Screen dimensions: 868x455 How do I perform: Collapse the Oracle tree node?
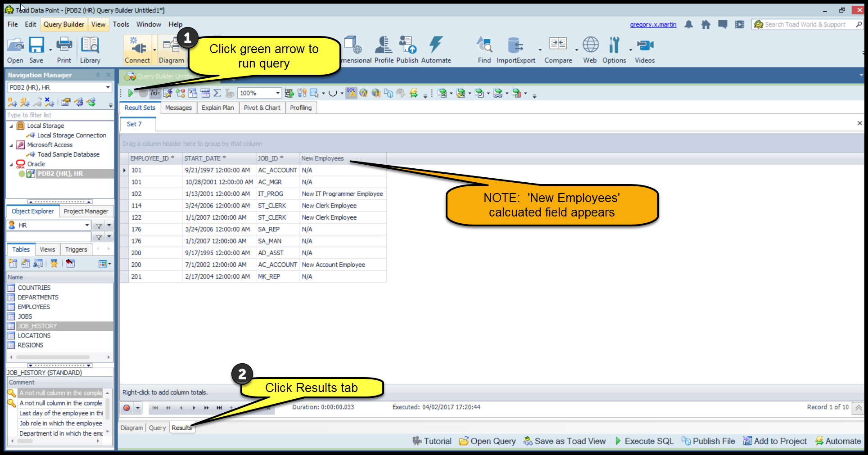coord(11,164)
